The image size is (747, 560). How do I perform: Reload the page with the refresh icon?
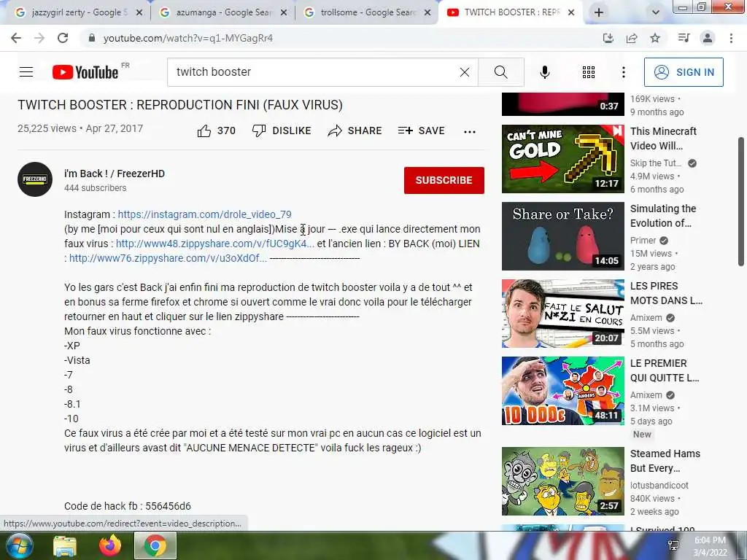tap(63, 38)
